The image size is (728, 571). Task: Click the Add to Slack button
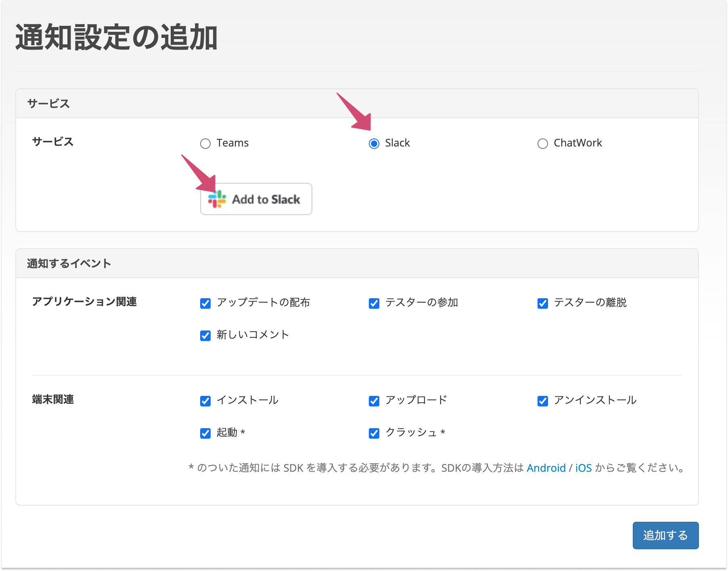point(256,199)
